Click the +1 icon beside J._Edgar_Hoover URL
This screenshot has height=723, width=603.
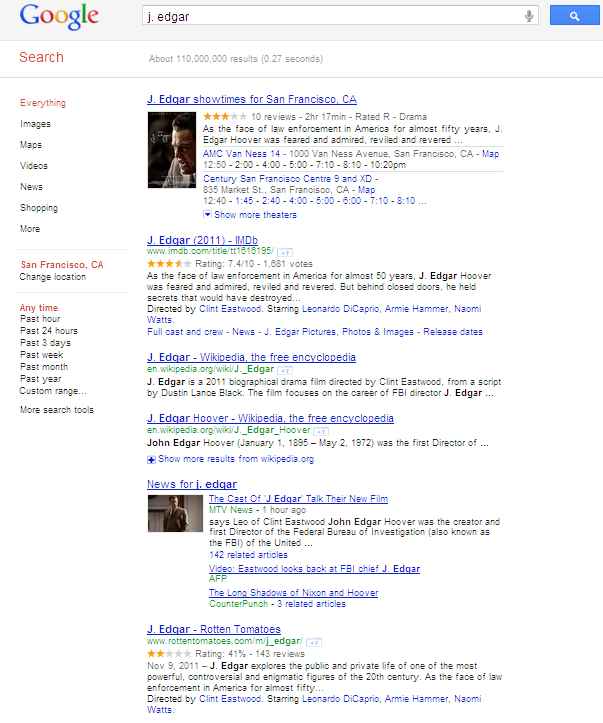[321, 431]
